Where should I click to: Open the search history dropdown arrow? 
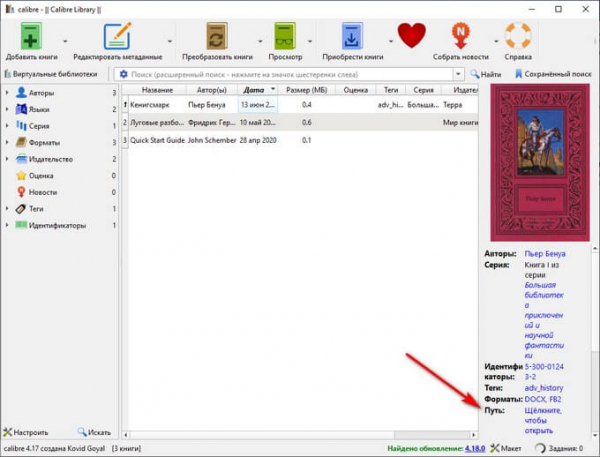click(x=458, y=74)
